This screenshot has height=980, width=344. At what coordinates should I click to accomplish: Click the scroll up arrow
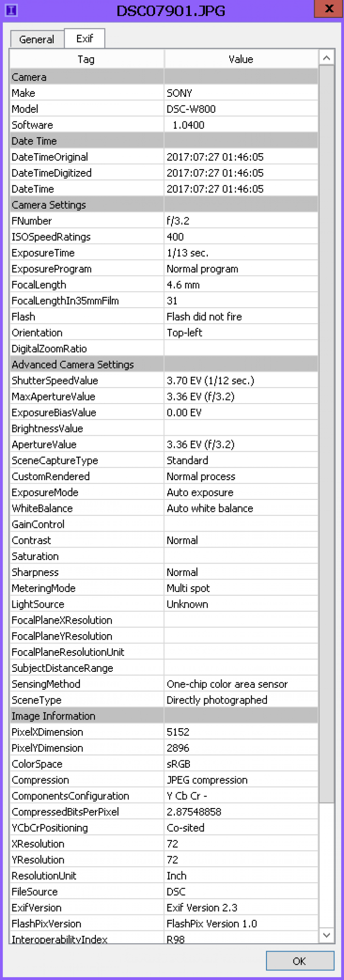pyautogui.click(x=327, y=58)
